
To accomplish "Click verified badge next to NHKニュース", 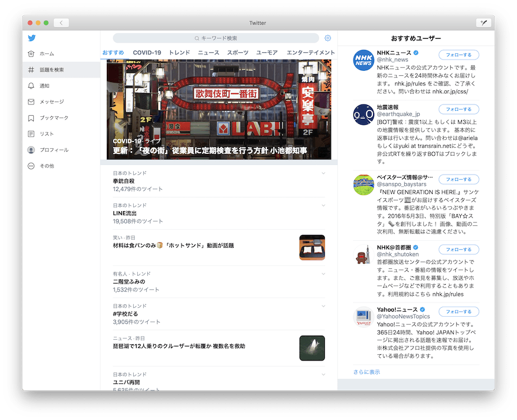I will tap(416, 53).
